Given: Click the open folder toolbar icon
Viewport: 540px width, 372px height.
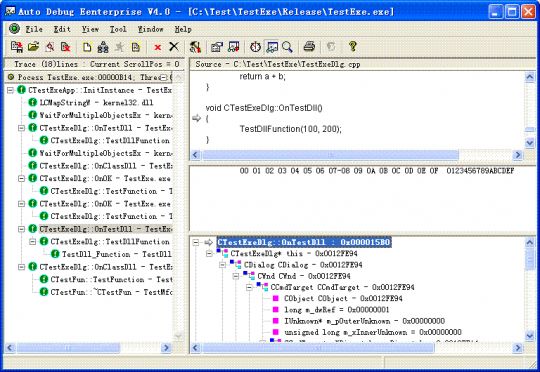Looking at the screenshot, I should pos(33,46).
